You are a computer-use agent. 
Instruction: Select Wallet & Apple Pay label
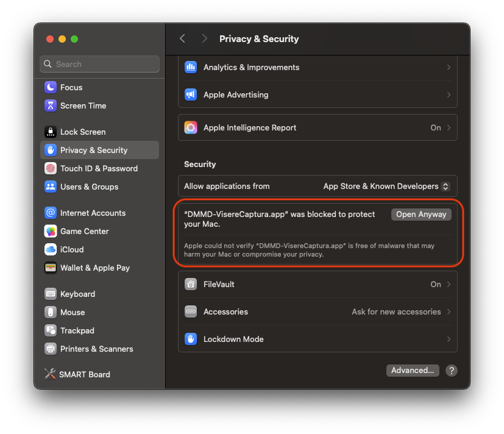pyautogui.click(x=95, y=268)
